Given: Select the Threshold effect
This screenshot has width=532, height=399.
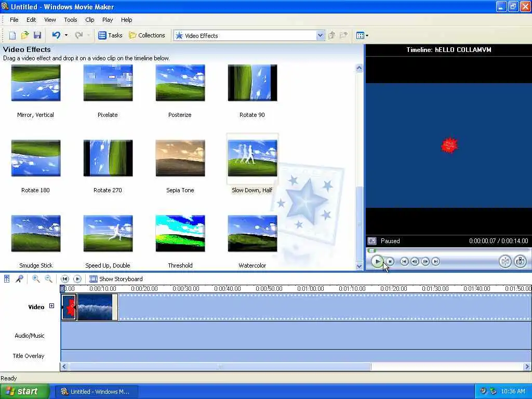Looking at the screenshot, I should [x=180, y=233].
